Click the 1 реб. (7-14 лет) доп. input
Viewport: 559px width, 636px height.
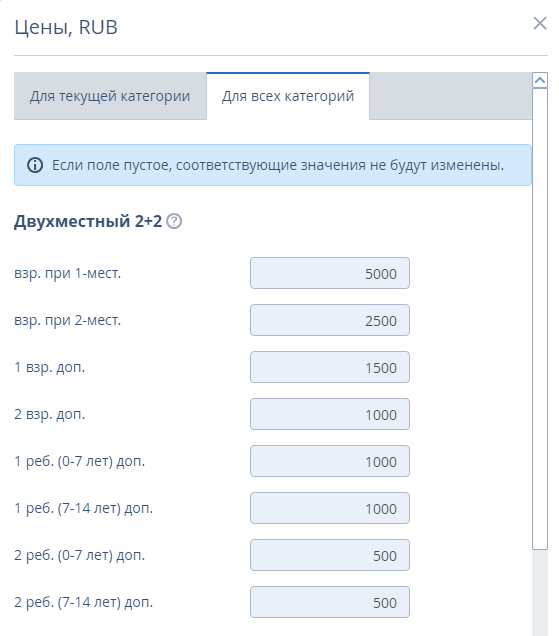[330, 509]
